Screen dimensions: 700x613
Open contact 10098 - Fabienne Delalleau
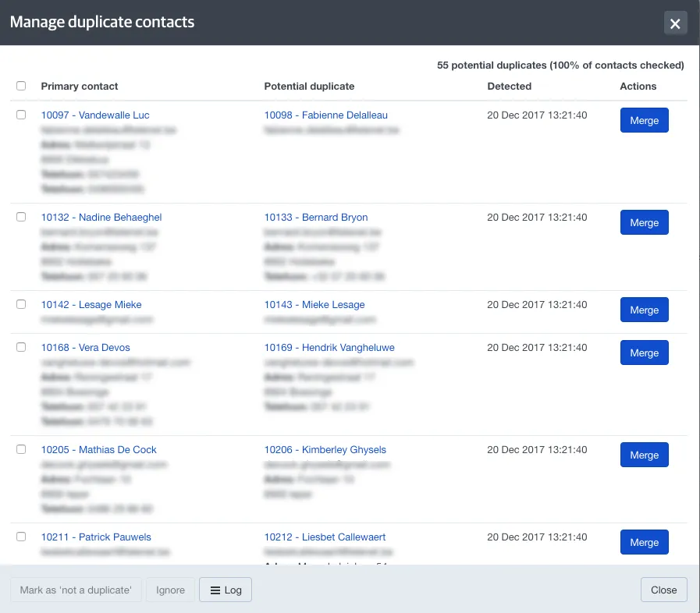[x=326, y=115]
